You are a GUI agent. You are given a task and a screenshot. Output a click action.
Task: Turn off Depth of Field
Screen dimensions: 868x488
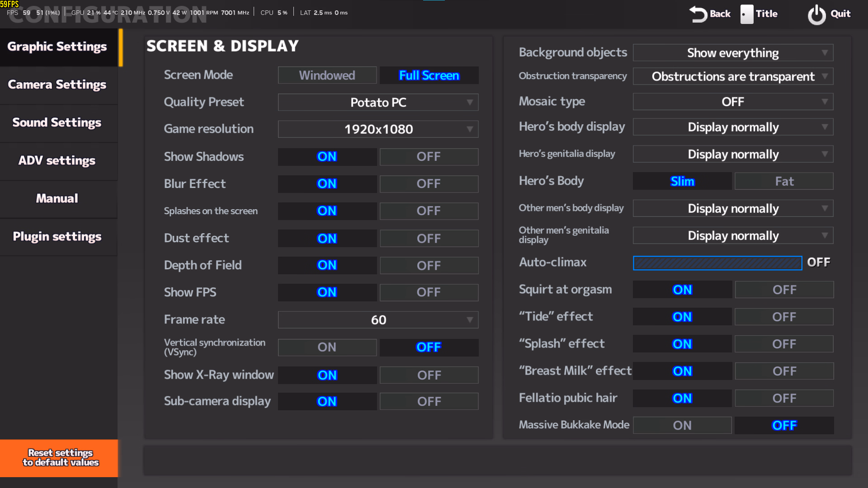429,265
